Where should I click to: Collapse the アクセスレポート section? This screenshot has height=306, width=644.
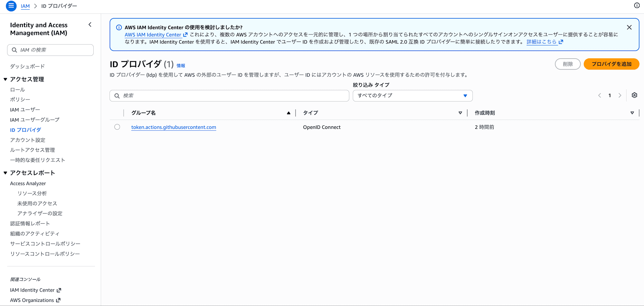click(5, 173)
